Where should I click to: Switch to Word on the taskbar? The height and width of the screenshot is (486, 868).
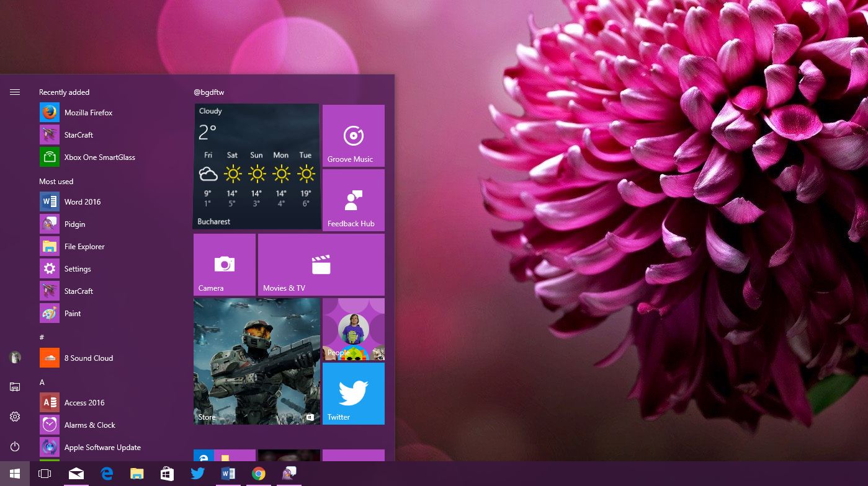click(228, 474)
